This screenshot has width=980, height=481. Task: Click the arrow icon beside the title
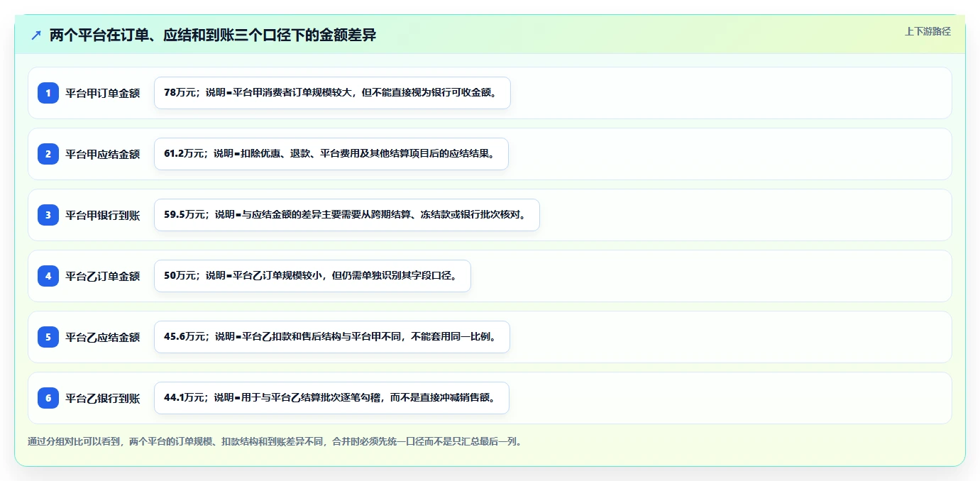36,35
